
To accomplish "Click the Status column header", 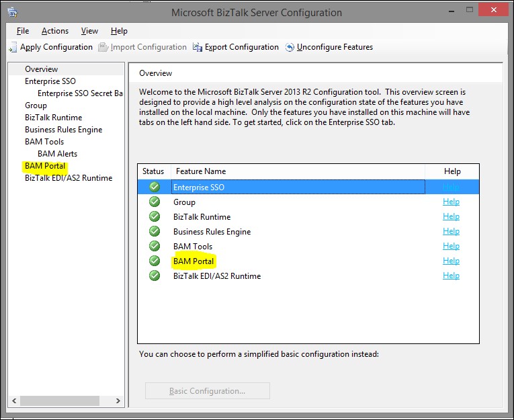I will (154, 171).
